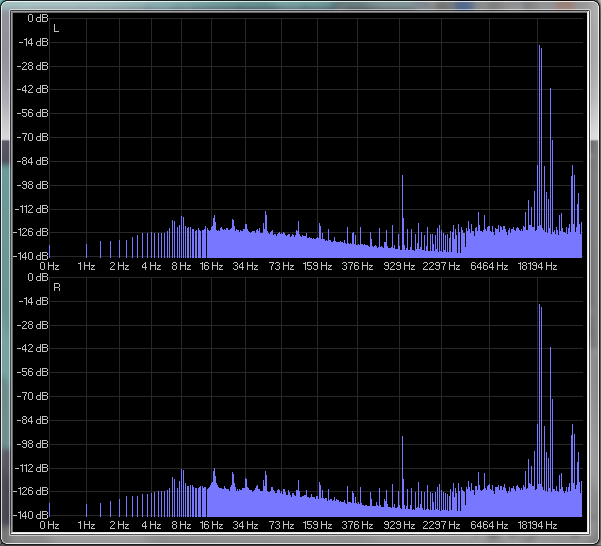
Task: Choose 8 Hz on the R channel axis
Action: (181, 525)
